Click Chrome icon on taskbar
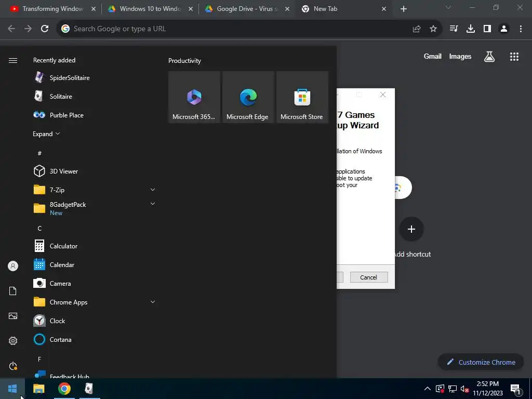This screenshot has width=532, height=399. coord(64,389)
